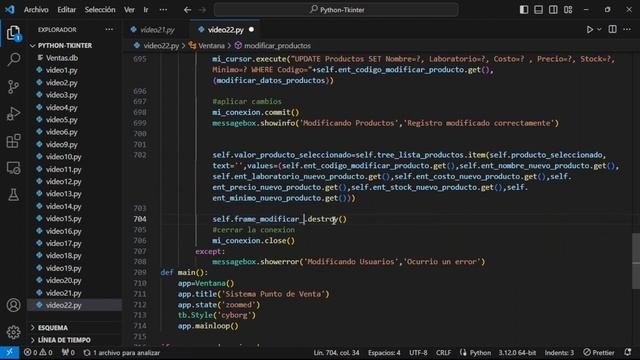640x360 pixels.
Task: Toggle the primary side bar
Action: (524, 9)
